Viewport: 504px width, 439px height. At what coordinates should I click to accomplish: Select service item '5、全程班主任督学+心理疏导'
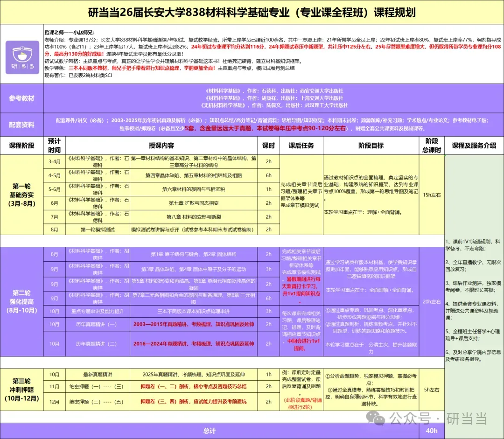[x=473, y=335]
